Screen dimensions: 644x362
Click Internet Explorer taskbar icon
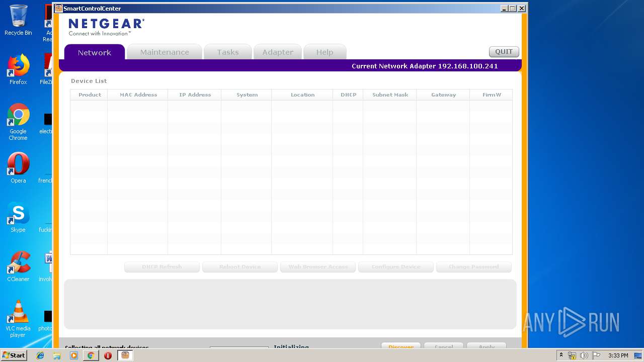click(40, 355)
